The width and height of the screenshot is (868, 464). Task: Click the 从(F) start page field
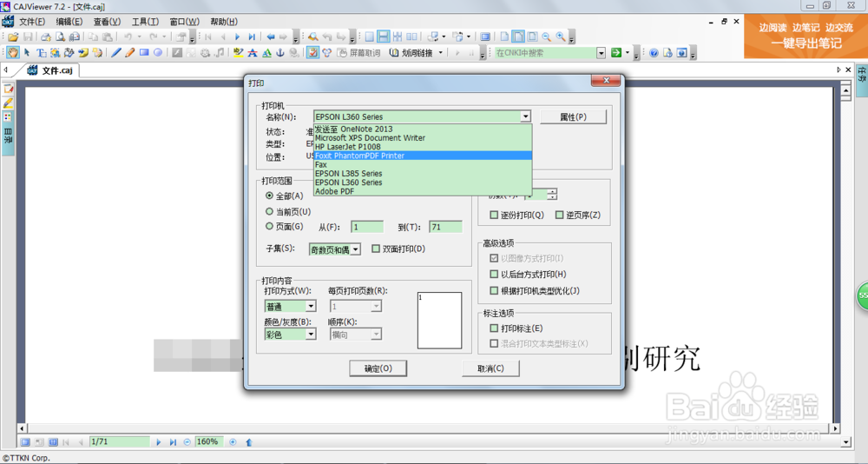367,227
